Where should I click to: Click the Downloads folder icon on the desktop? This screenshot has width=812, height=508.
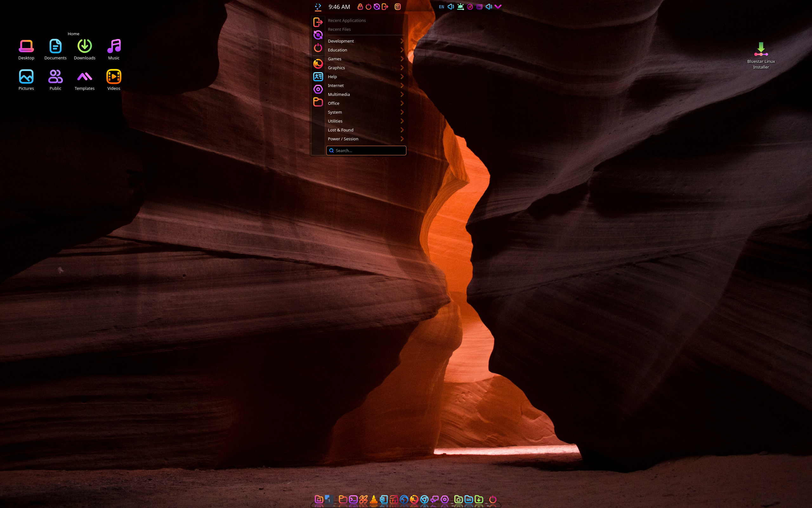pos(85,46)
